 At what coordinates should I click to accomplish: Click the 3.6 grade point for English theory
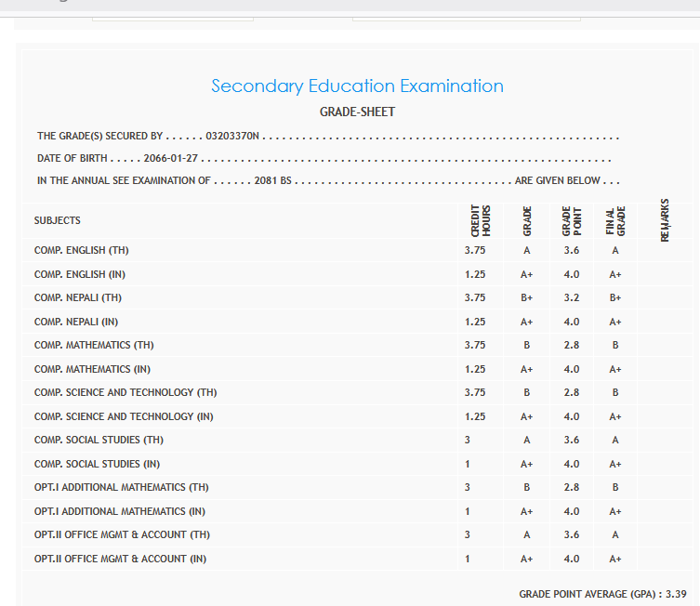[571, 251]
